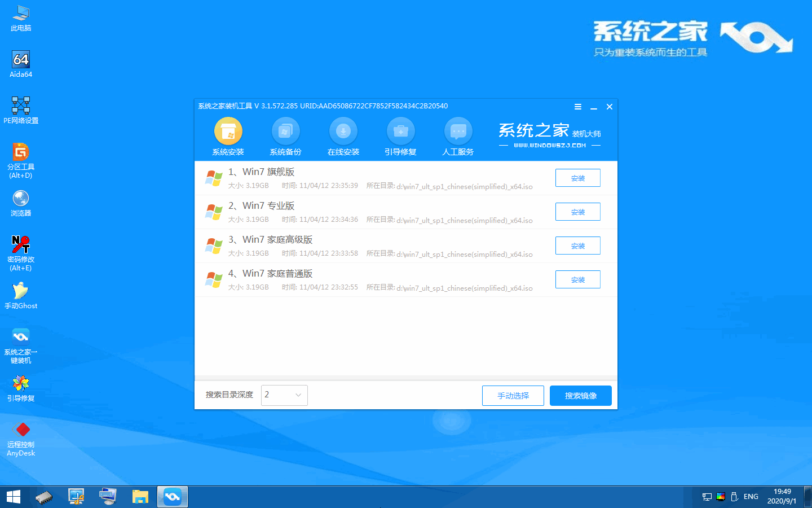Screen dimensions: 812x508
Task: Open the Windows Start button
Action: pos(14,497)
